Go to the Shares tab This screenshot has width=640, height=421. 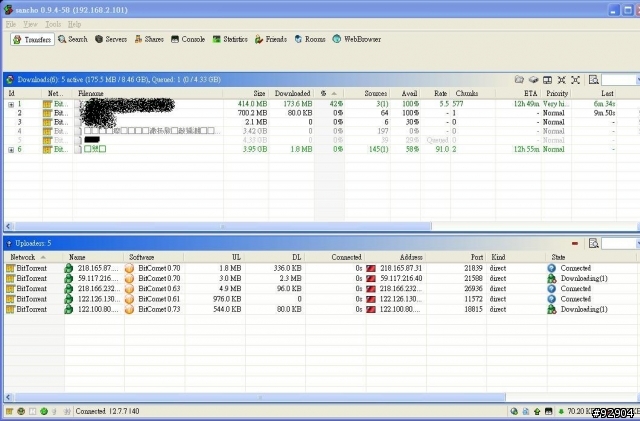(x=149, y=39)
